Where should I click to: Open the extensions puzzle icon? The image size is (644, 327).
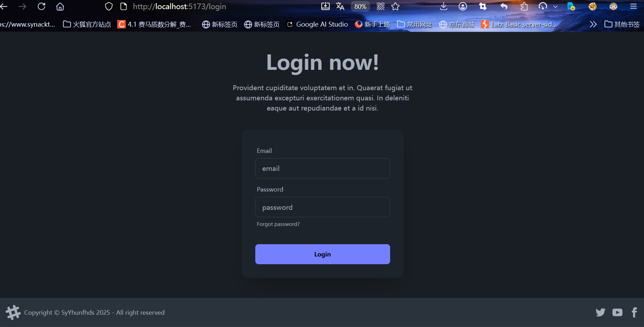[524, 6]
